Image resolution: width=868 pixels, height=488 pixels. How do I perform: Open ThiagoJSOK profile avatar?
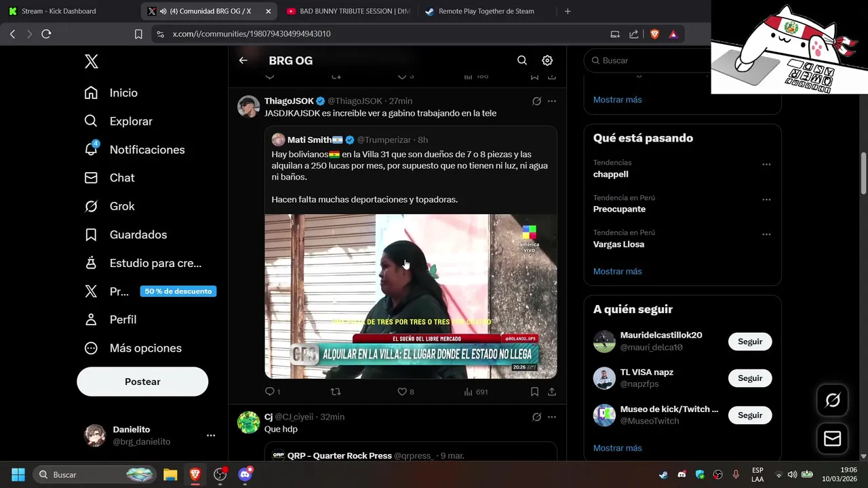coord(249,106)
